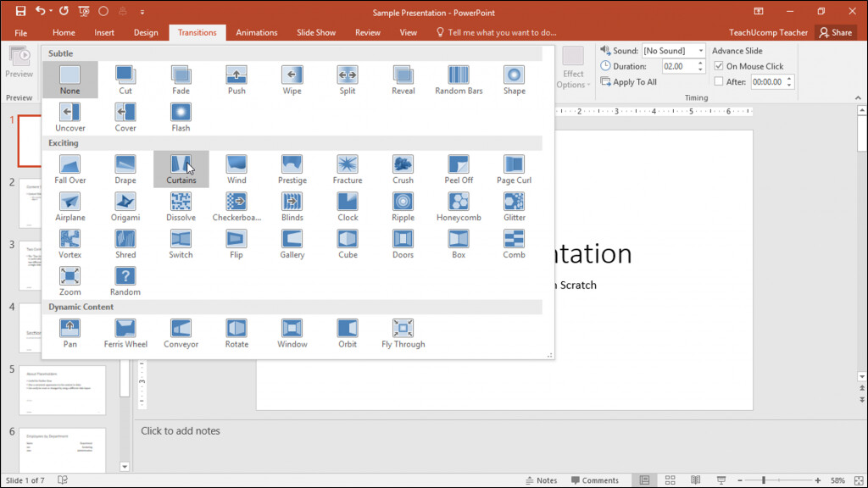Apply the Ferris Wheel transition

pos(125,332)
